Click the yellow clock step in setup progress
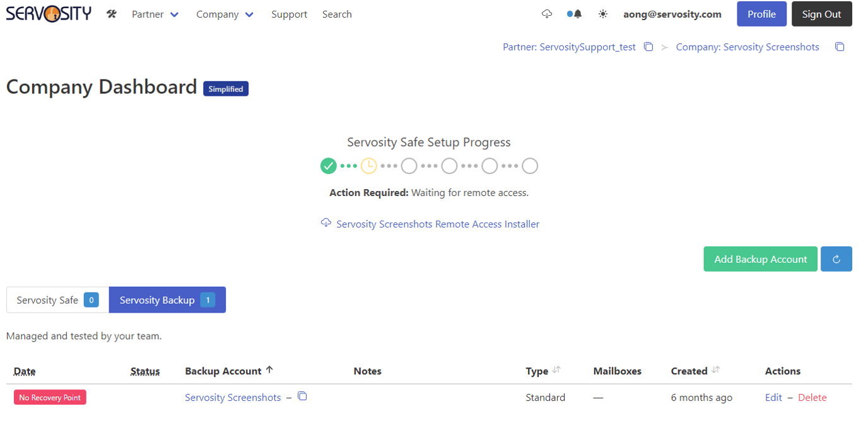This screenshot has width=868, height=438. (x=368, y=166)
